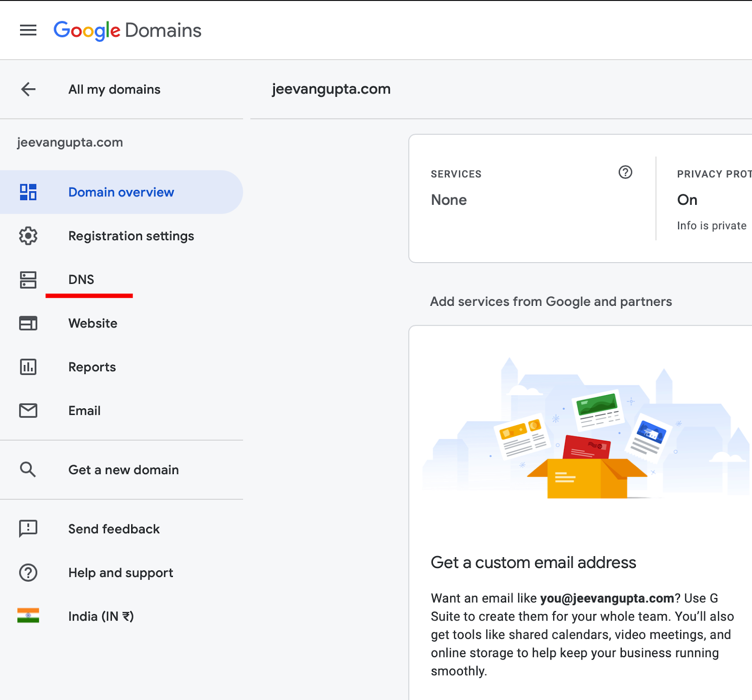Screen dimensions: 752x700
Task: Click the Google Domains logo
Action: click(x=127, y=31)
